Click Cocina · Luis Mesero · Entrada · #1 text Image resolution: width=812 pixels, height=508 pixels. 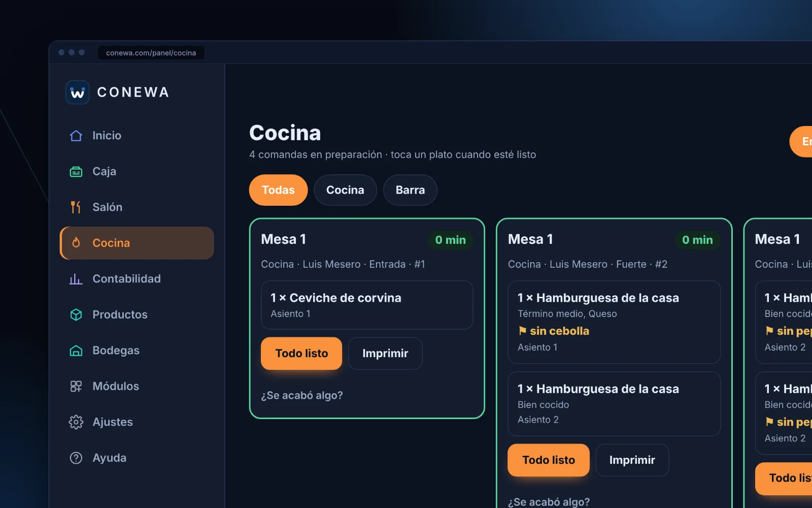343,264
